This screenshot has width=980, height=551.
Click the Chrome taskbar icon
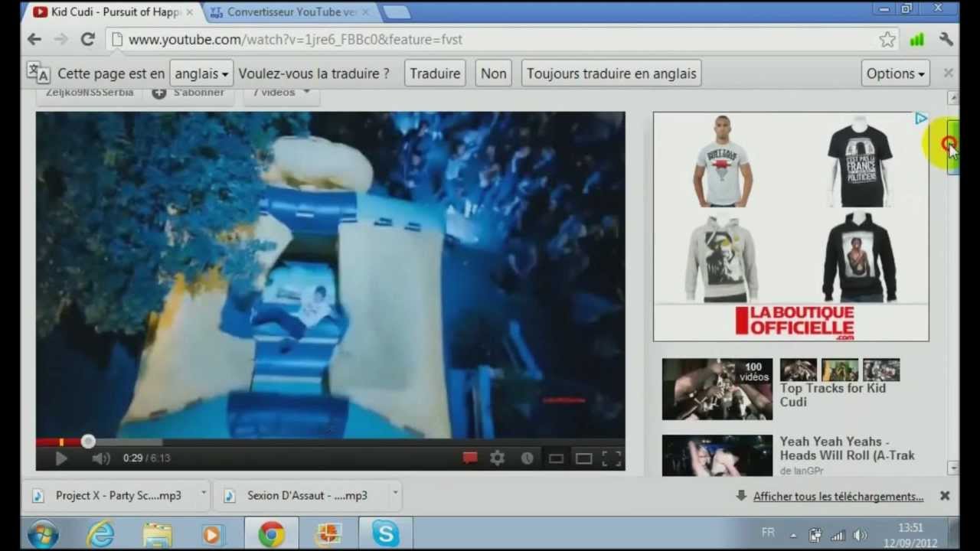(x=271, y=533)
